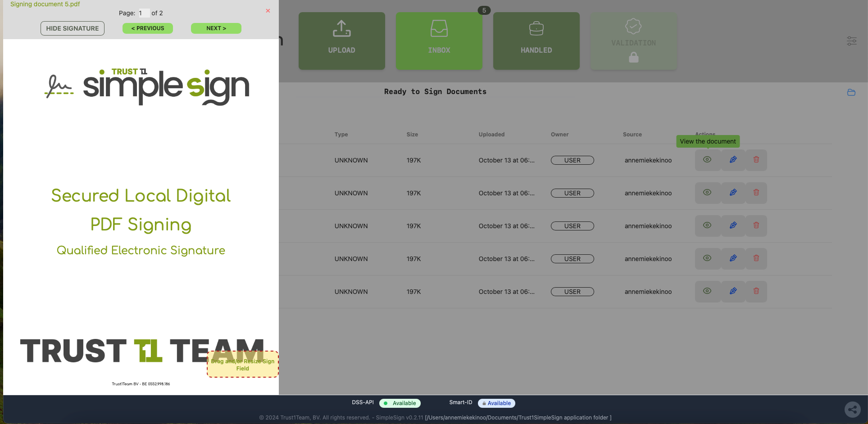Select the pen sign icon in fourth row
Image resolution: width=868 pixels, height=424 pixels.
(733, 258)
